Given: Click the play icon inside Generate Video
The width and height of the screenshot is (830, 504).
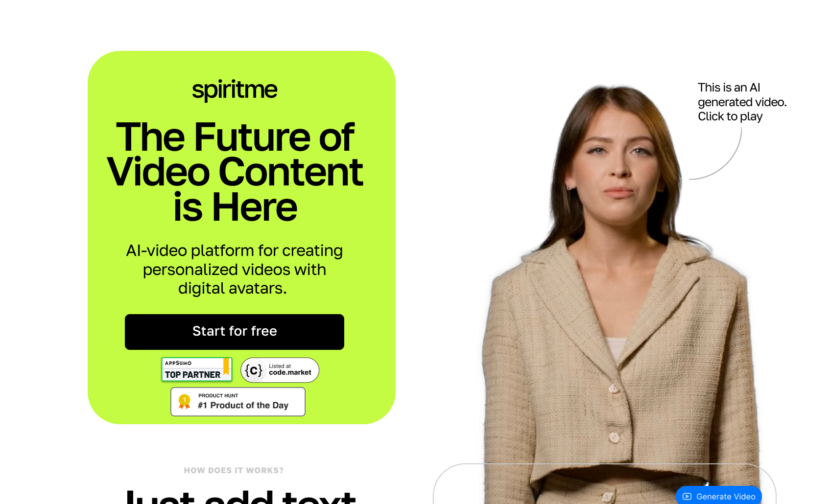Looking at the screenshot, I should 687,496.
